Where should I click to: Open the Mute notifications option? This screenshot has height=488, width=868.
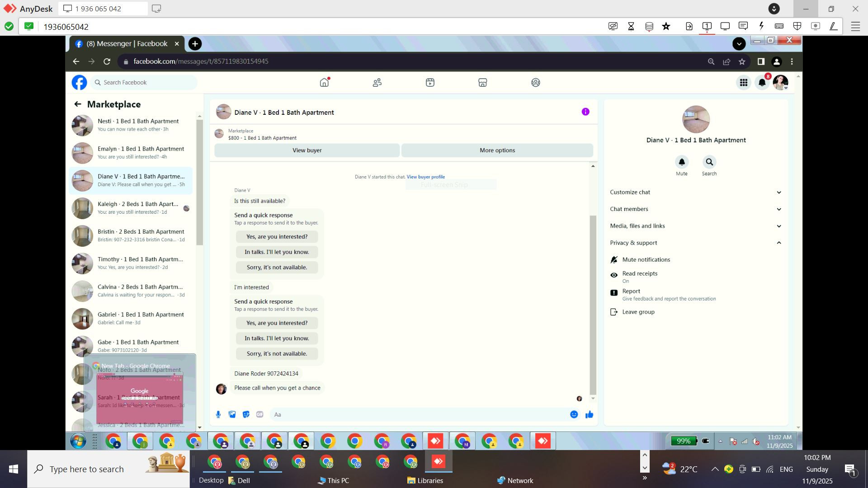[x=646, y=260]
